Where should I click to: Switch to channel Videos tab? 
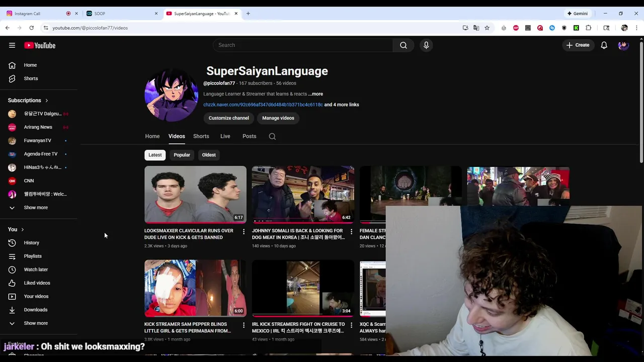177,136
